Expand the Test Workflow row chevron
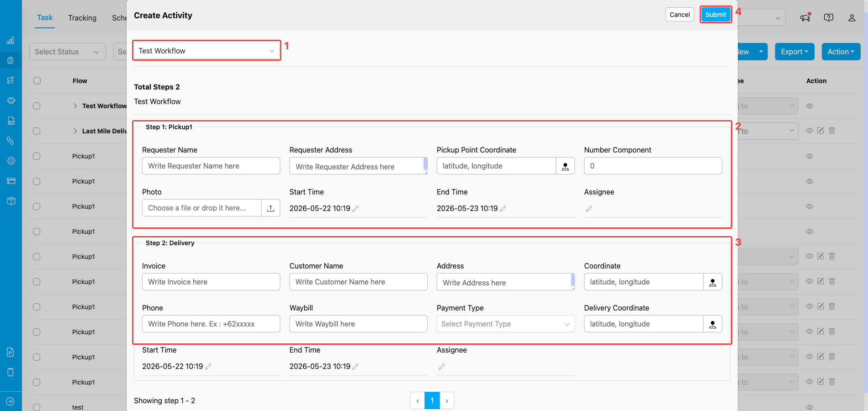The image size is (868, 411). tap(75, 106)
